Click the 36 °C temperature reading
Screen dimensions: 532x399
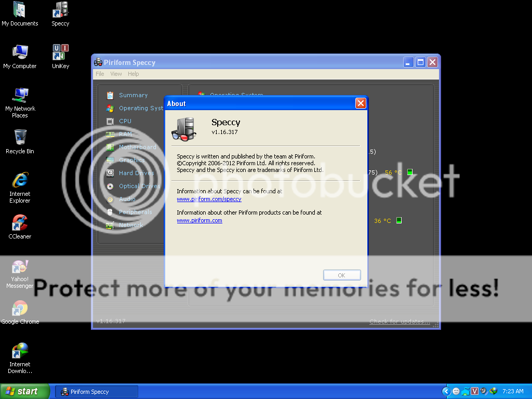pyautogui.click(x=383, y=221)
